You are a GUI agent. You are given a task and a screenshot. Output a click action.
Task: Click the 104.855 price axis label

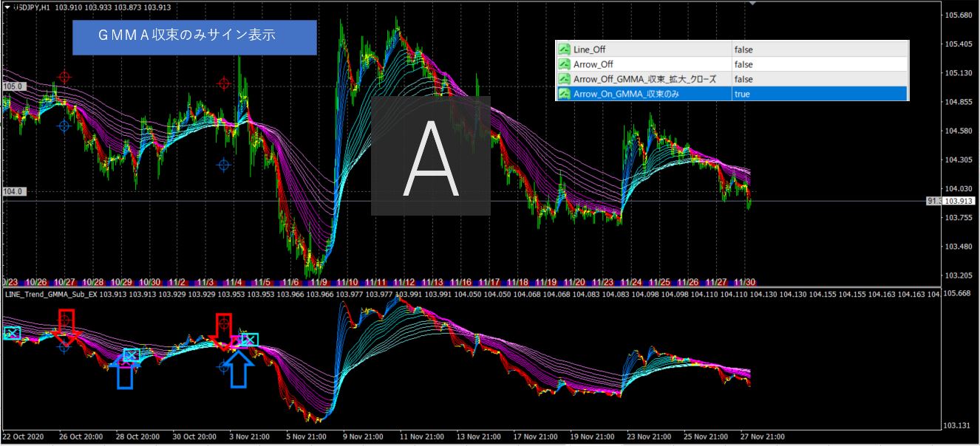(x=959, y=102)
